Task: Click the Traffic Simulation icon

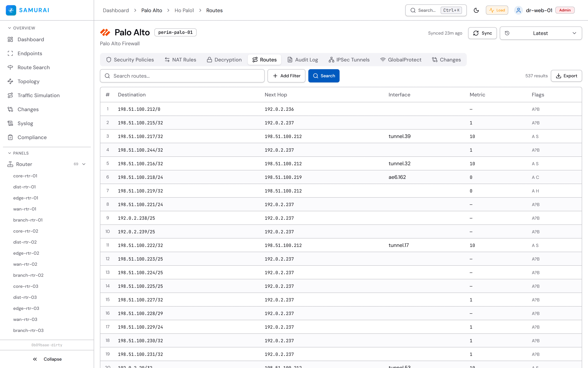Action: (10, 95)
